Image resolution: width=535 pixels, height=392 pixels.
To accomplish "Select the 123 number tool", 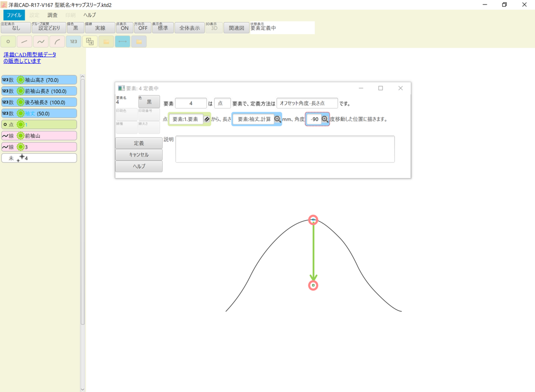I will point(73,41).
